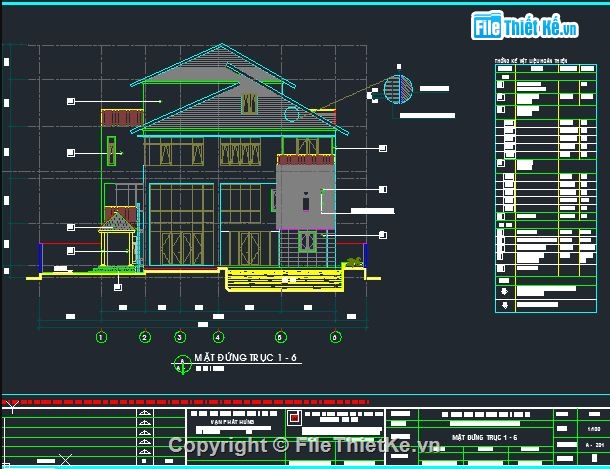The image size is (610, 469).
Task: Click the section marker circle beside drawing title
Action: point(182,365)
